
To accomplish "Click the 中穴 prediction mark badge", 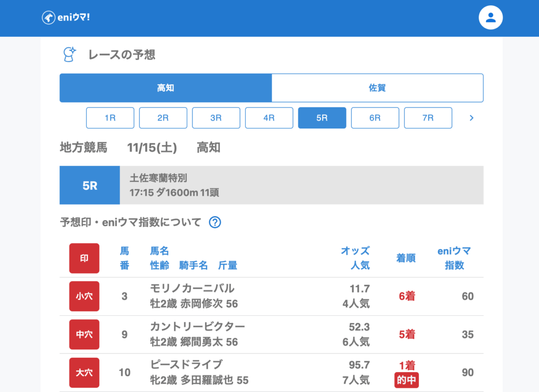I will [84, 335].
